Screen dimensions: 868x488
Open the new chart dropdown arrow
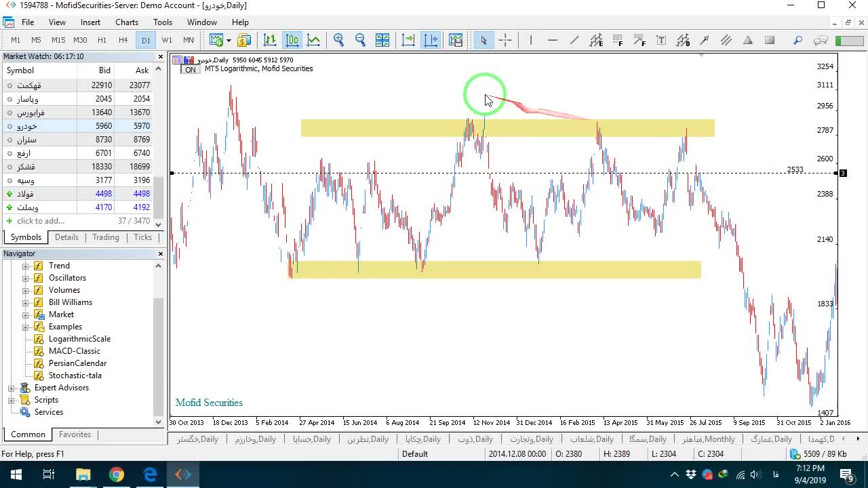(x=229, y=40)
